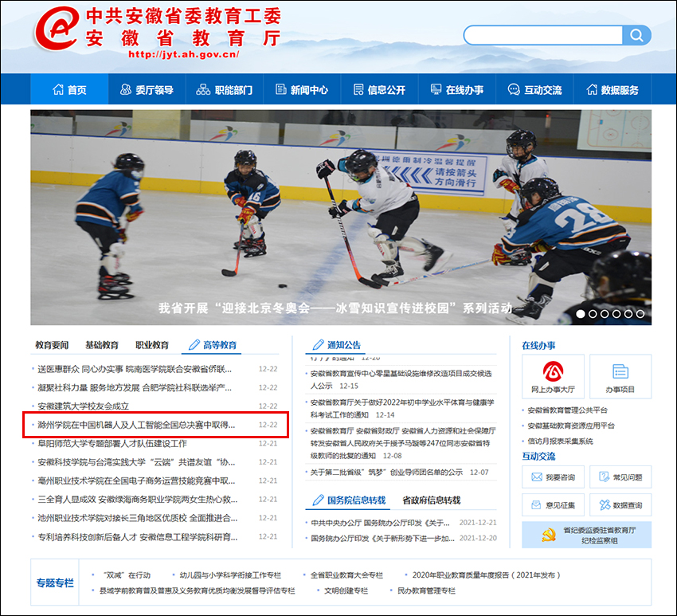
Task: Open 安徽建筑大学校友会成立 news
Action: pyautogui.click(x=84, y=406)
